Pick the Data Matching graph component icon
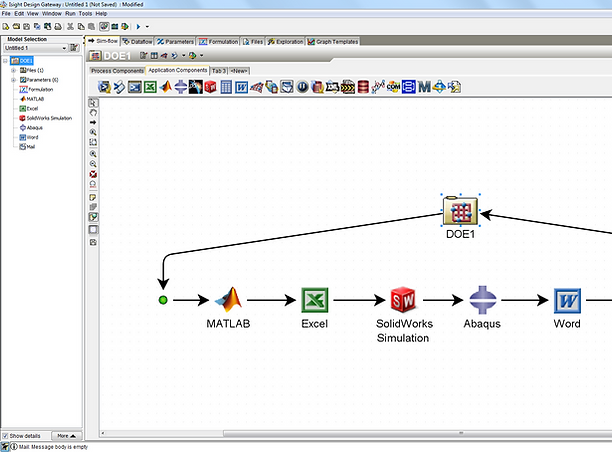The height and width of the screenshot is (452, 612). (x=378, y=87)
